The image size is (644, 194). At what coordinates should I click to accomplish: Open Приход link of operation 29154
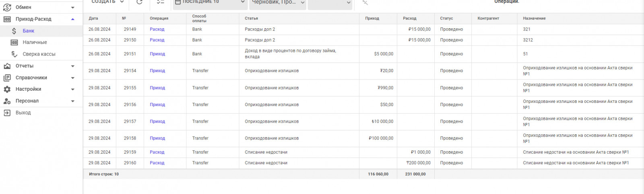157,71
